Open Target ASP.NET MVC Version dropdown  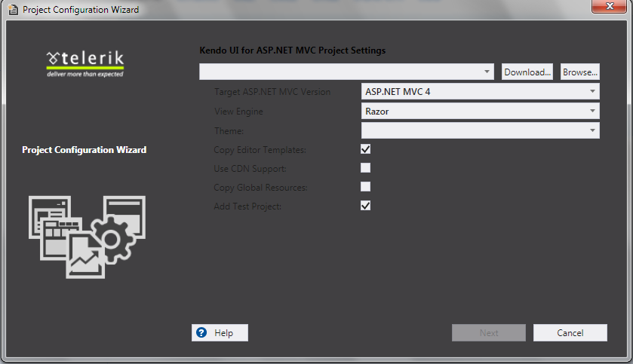[481, 91]
